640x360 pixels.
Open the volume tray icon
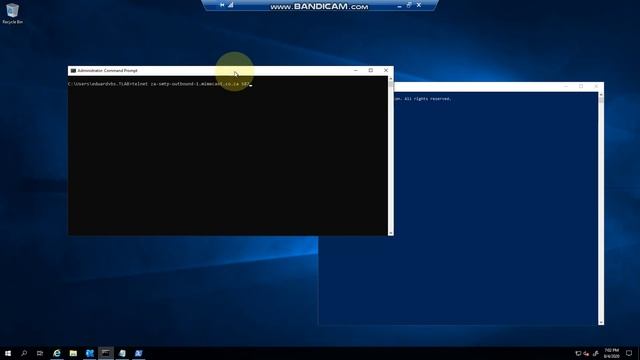click(x=596, y=353)
